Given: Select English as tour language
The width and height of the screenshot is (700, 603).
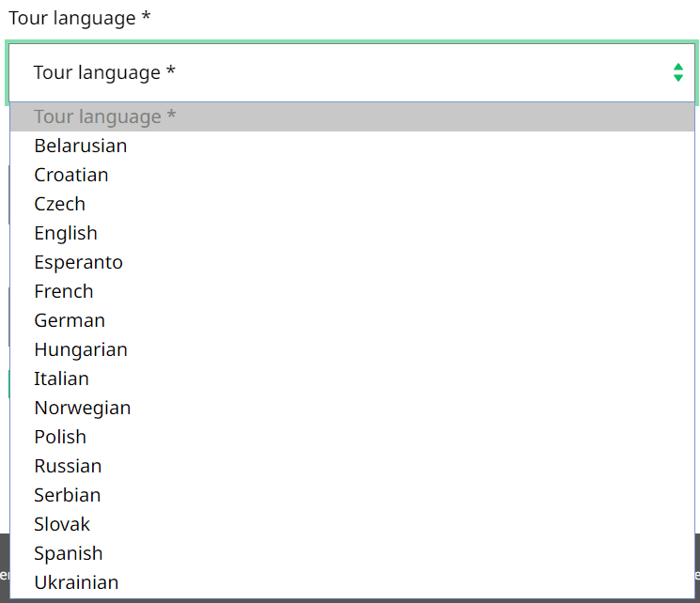Looking at the screenshot, I should pyautogui.click(x=66, y=233).
